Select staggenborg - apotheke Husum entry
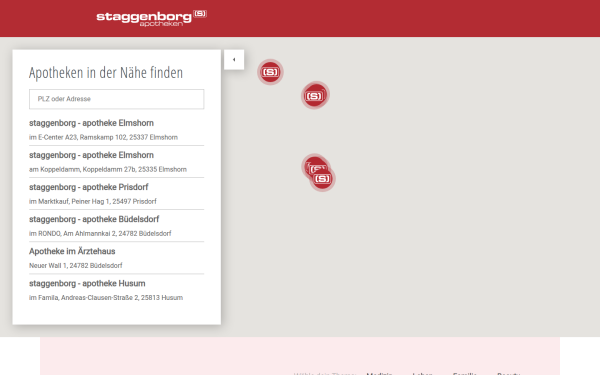600x375 pixels. (117, 290)
